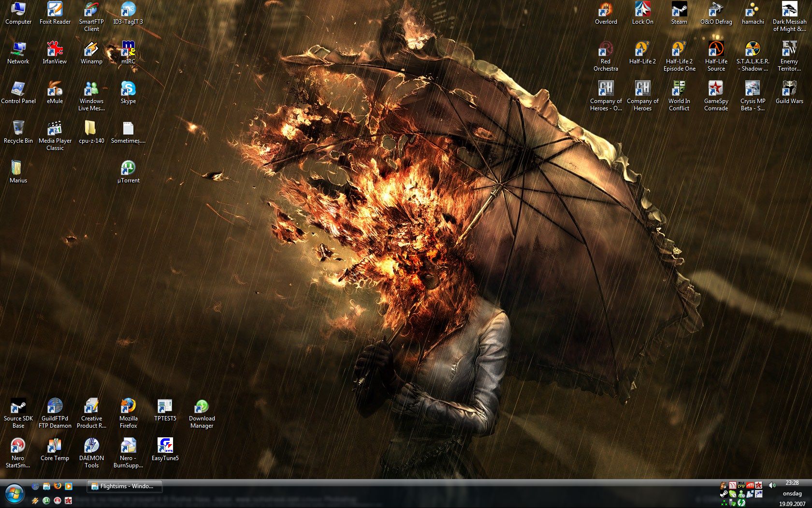The image size is (812, 508).
Task: Open the ATI tray icon
Action: pos(750,485)
